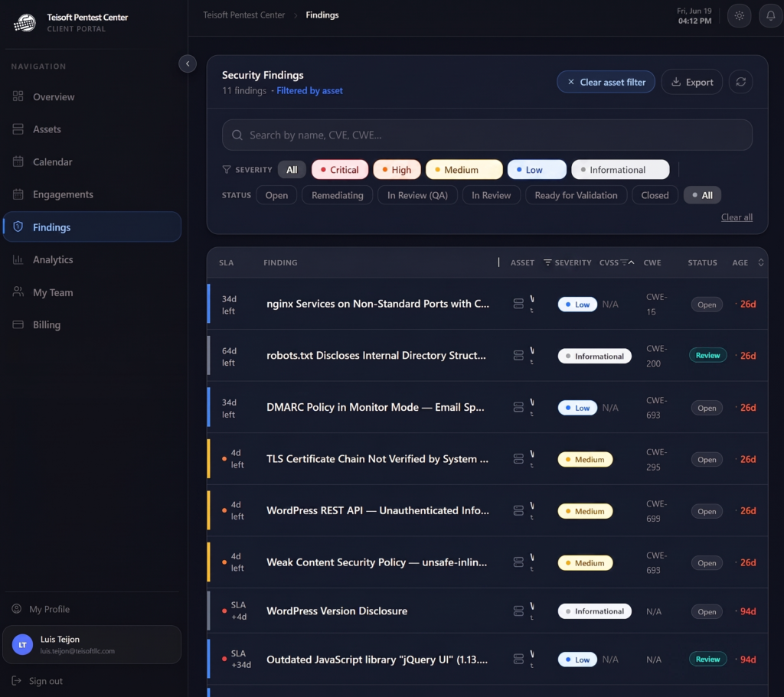This screenshot has width=784, height=697.
Task: Open the DMARC Policy in Monitor Mode finding
Action: (375, 407)
